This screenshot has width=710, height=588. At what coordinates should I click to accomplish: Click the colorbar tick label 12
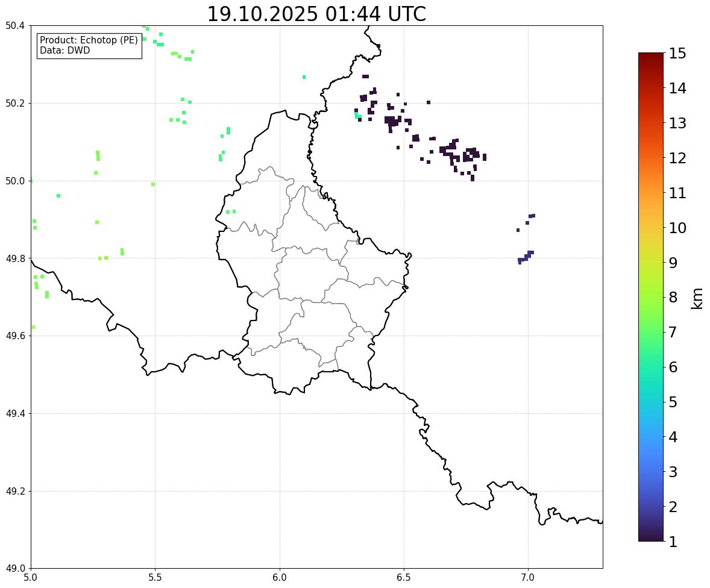coord(677,158)
